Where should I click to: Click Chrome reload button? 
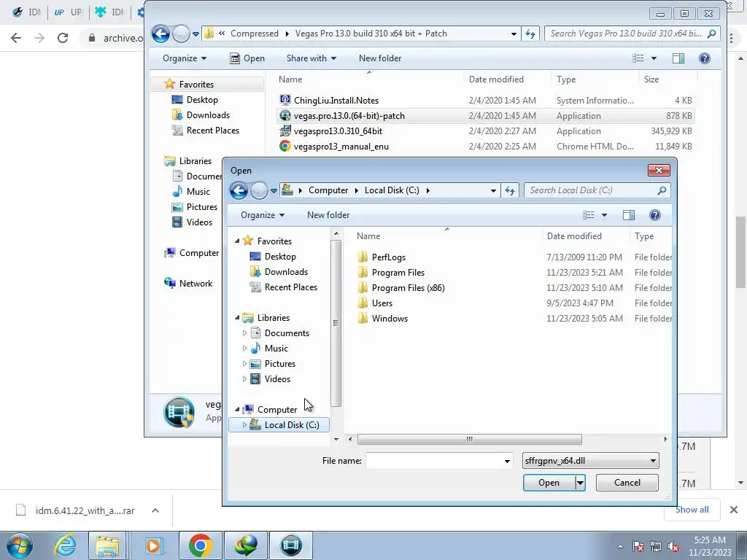(x=63, y=38)
